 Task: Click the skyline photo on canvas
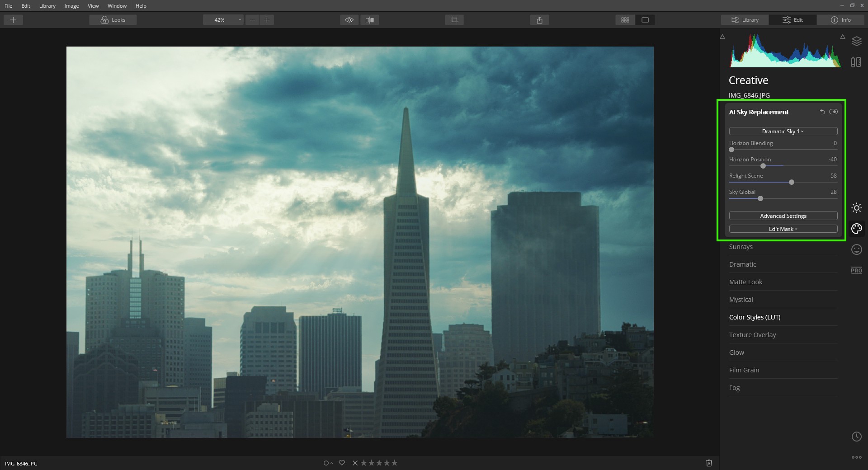[x=360, y=242]
